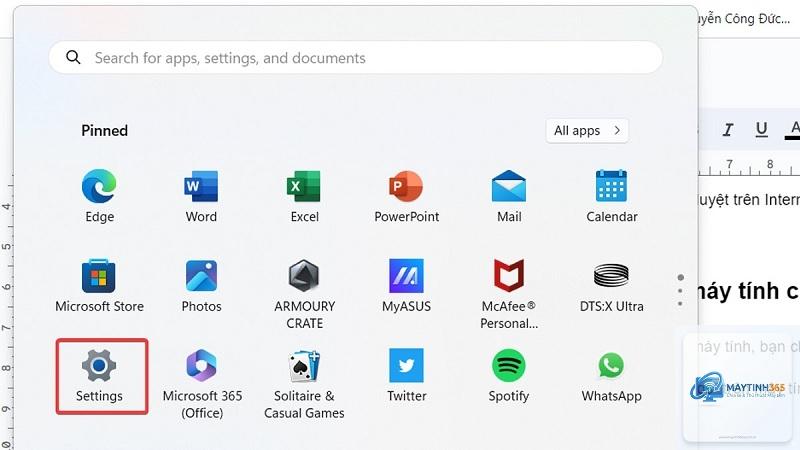Click the Pinned section heading
The width and height of the screenshot is (800, 450).
[x=105, y=131]
